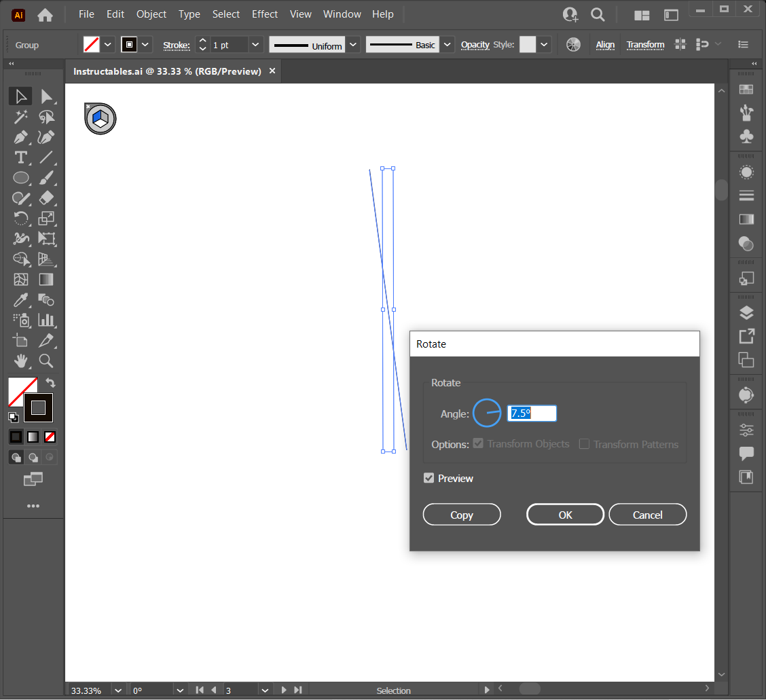This screenshot has height=700, width=766.
Task: Cancel the Rotate dialog
Action: pyautogui.click(x=647, y=515)
